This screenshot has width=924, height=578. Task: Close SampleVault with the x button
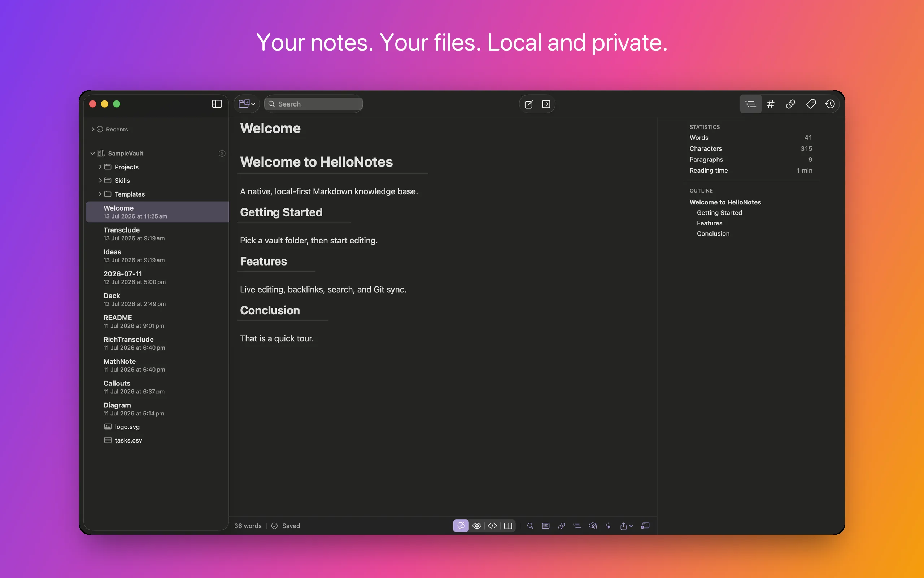click(x=222, y=153)
